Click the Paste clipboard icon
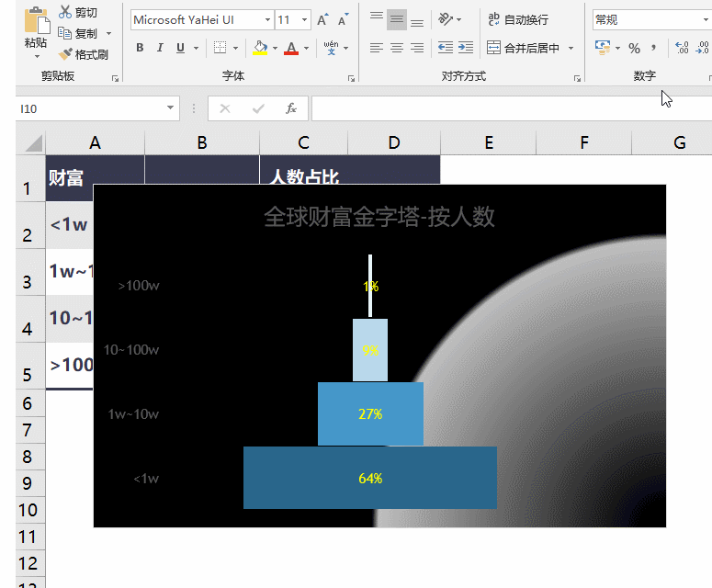Image resolution: width=712 pixels, height=588 pixels. click(37, 20)
